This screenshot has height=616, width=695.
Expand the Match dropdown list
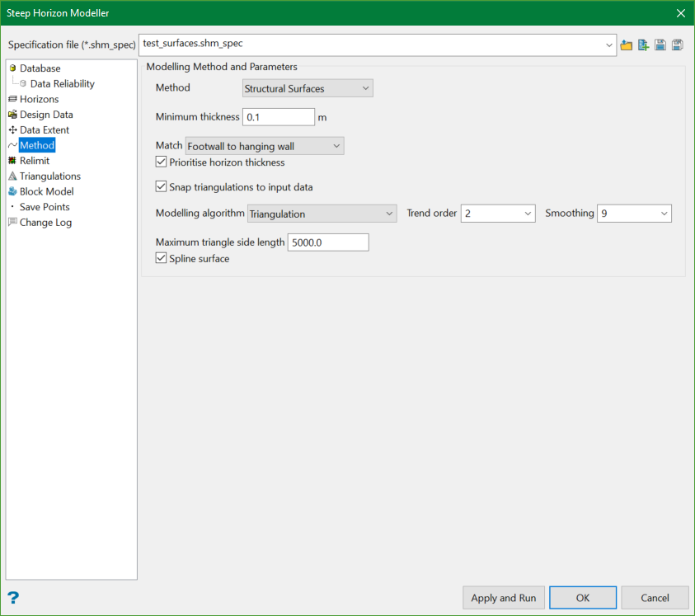[x=265, y=146]
